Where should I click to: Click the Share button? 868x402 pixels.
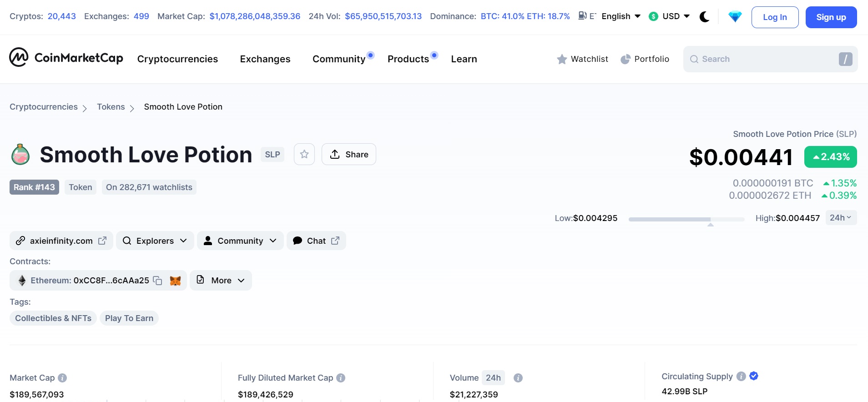click(349, 154)
